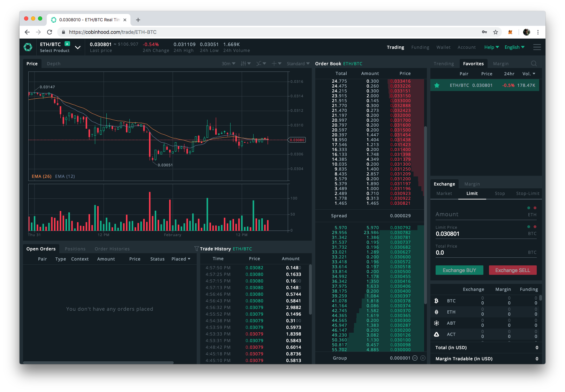565x392 pixels.
Task: Click the Trade History vertical scrollbar
Action: 310,289
